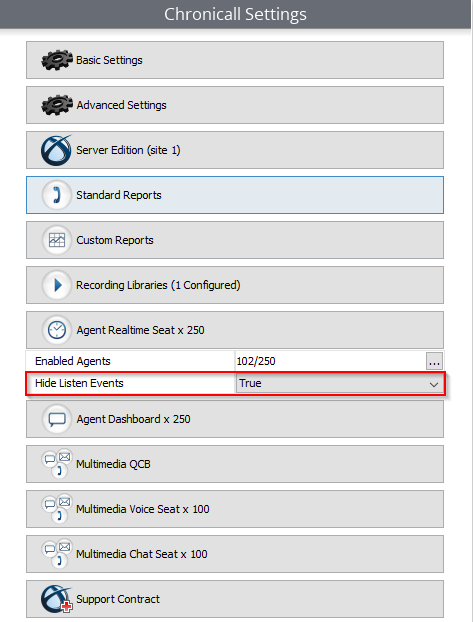Viewport: 473px width, 622px height.
Task: Click the Standard Reports phone icon
Action: [57, 195]
